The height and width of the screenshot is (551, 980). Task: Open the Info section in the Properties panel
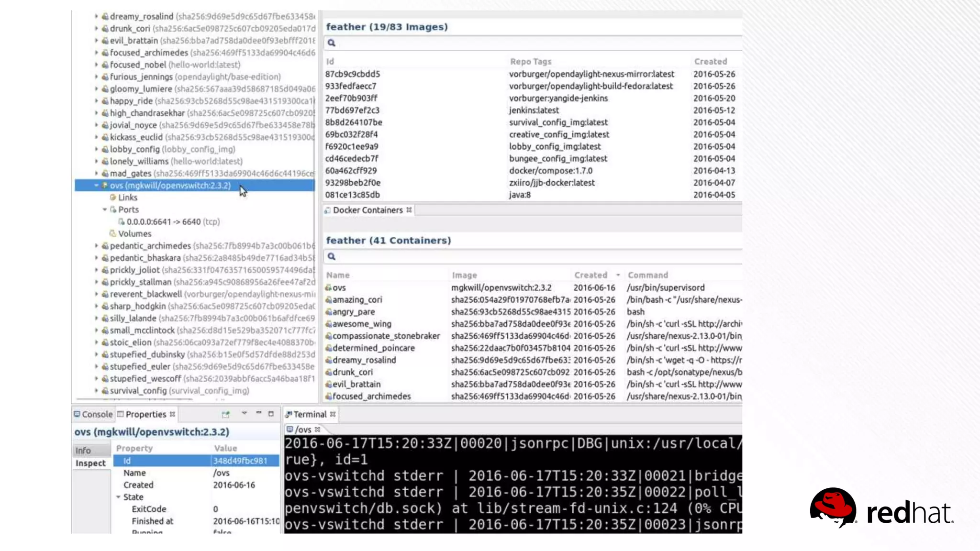coord(83,451)
